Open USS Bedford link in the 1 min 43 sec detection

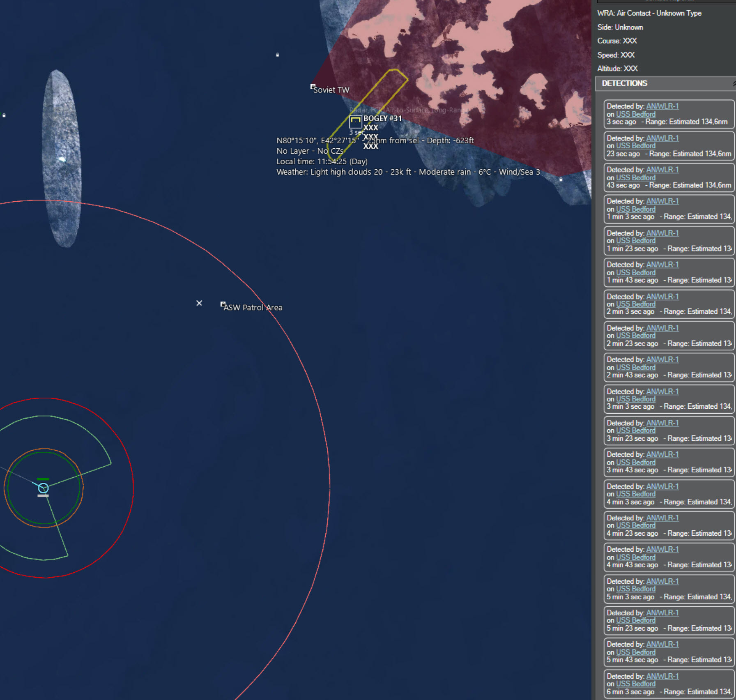pos(635,272)
